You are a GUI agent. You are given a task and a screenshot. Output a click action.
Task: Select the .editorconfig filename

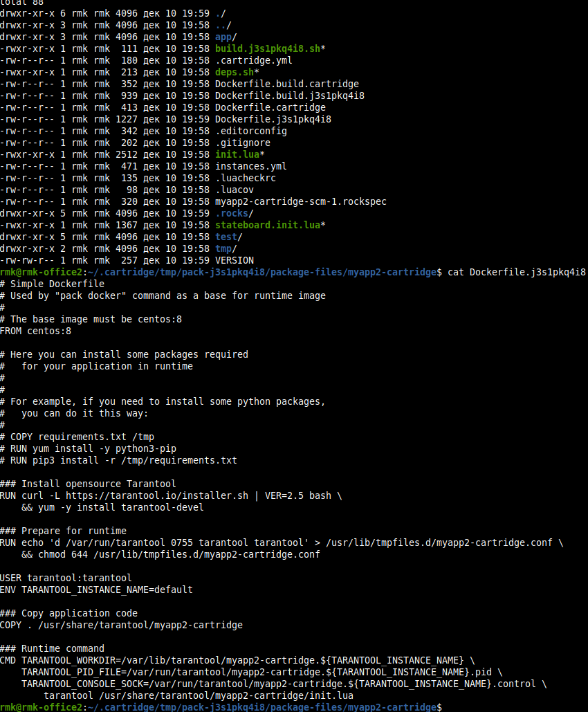tap(250, 131)
